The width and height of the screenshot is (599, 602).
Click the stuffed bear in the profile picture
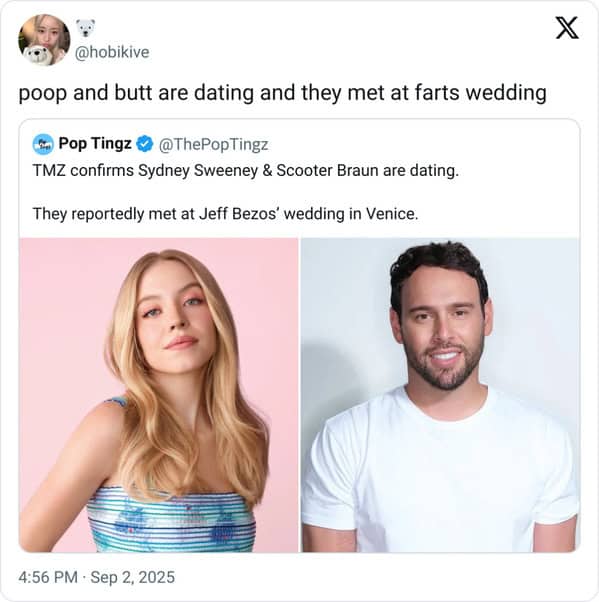point(37,55)
